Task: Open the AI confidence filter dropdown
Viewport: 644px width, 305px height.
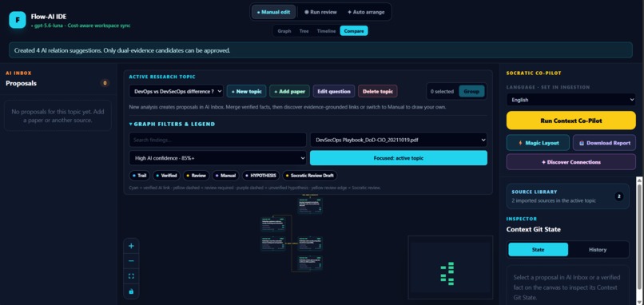Action: tap(217, 158)
